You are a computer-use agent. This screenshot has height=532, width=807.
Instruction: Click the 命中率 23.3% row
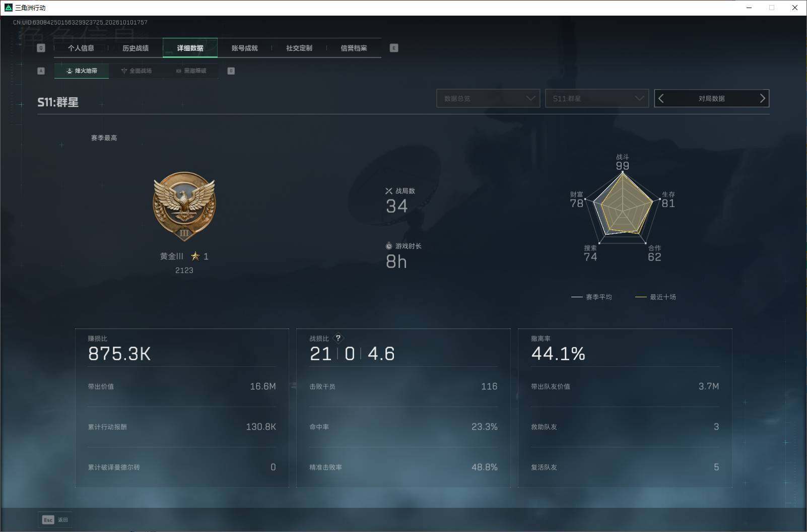click(403, 427)
